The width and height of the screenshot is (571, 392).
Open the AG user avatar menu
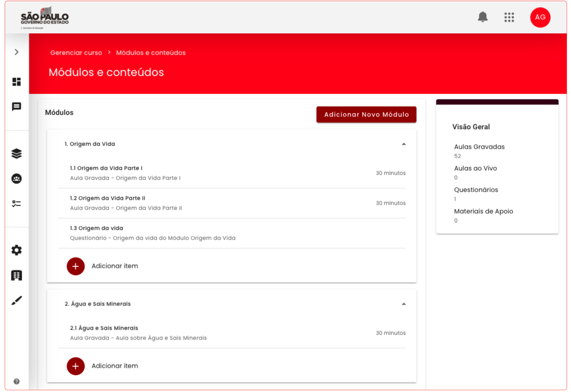pos(540,17)
